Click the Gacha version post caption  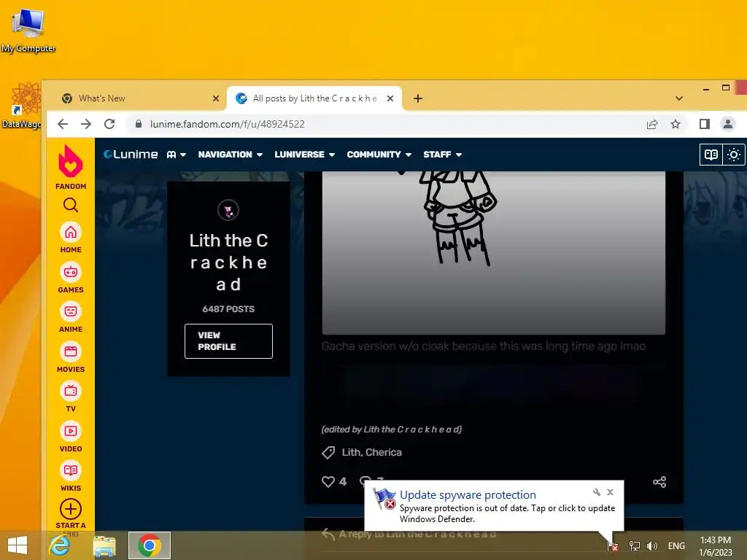484,346
